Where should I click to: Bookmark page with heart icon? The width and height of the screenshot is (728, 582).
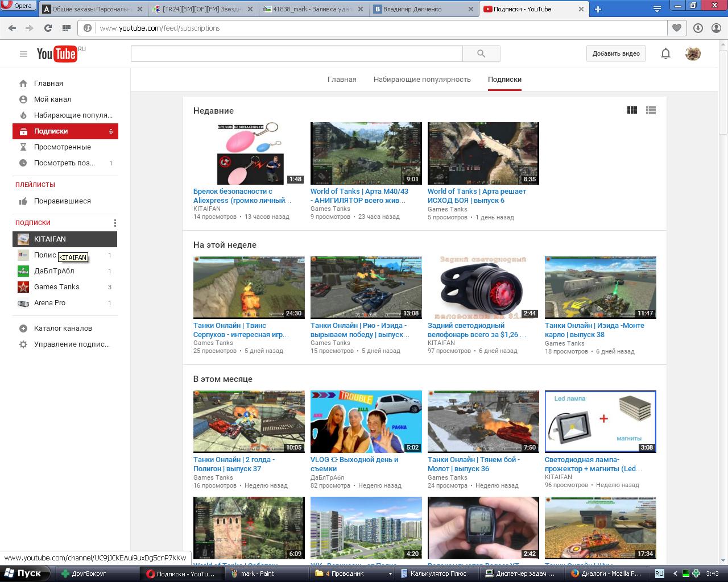pyautogui.click(x=677, y=28)
